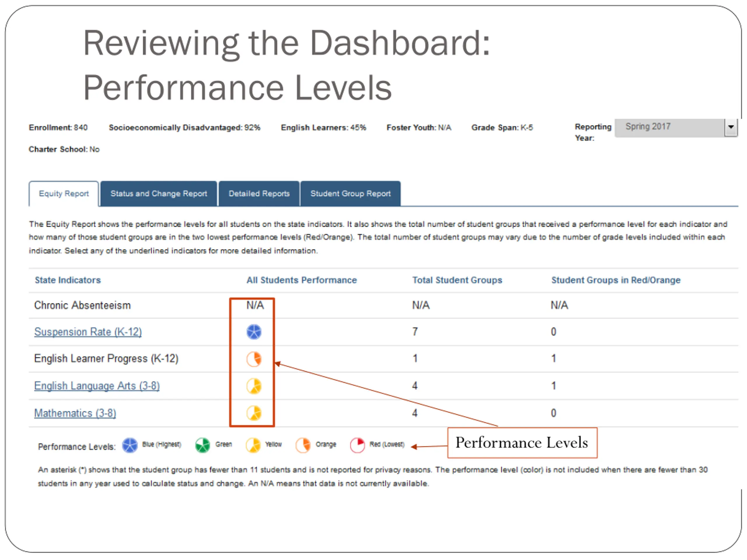
Task: Click the yellow Mathematics performance icon
Action: click(254, 413)
